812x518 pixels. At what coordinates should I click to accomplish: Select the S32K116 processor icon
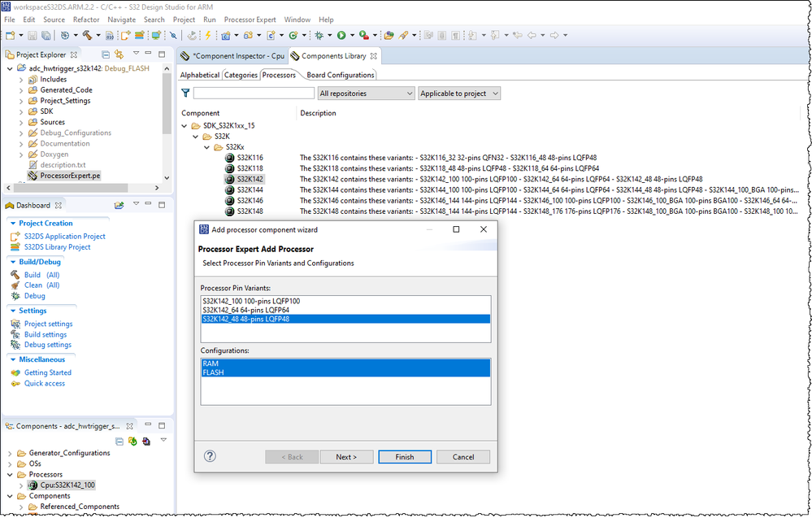(230, 158)
